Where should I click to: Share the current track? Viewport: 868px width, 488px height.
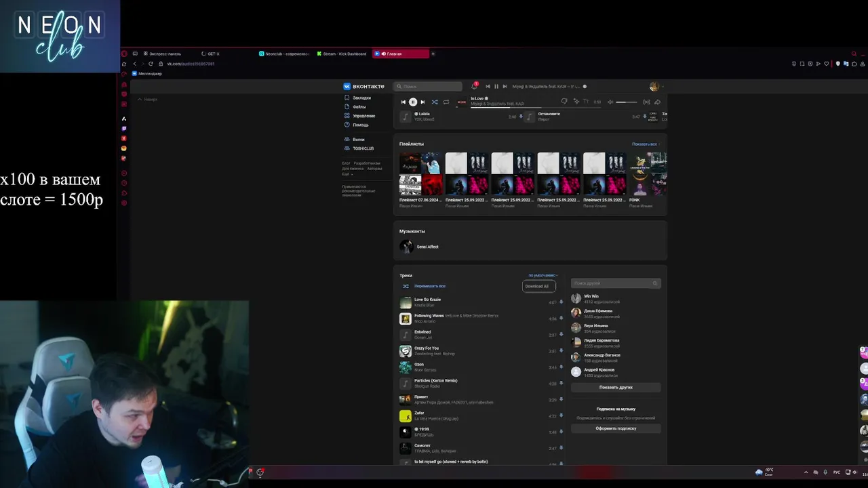point(657,102)
